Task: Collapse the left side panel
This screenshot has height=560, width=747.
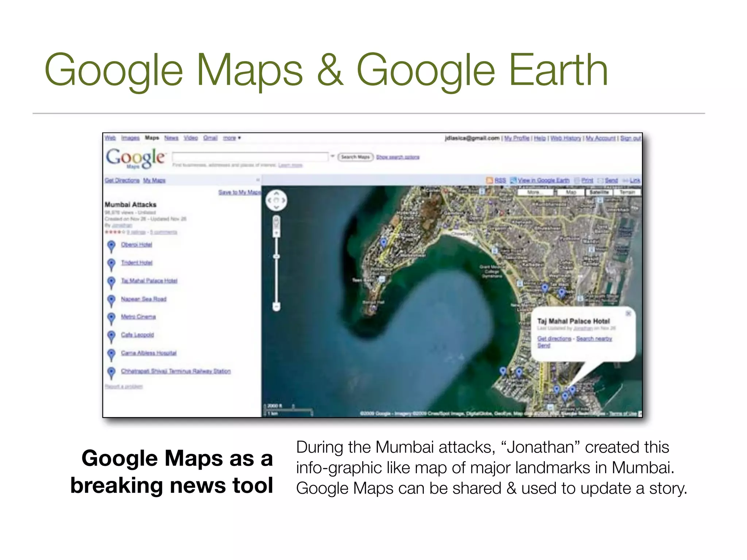Action: (x=258, y=180)
